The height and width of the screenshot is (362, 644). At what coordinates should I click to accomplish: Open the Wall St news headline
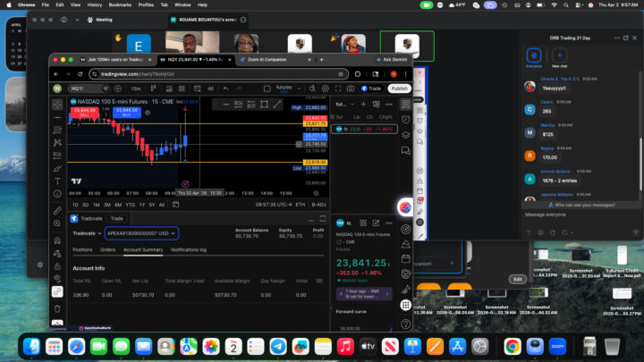click(x=364, y=294)
